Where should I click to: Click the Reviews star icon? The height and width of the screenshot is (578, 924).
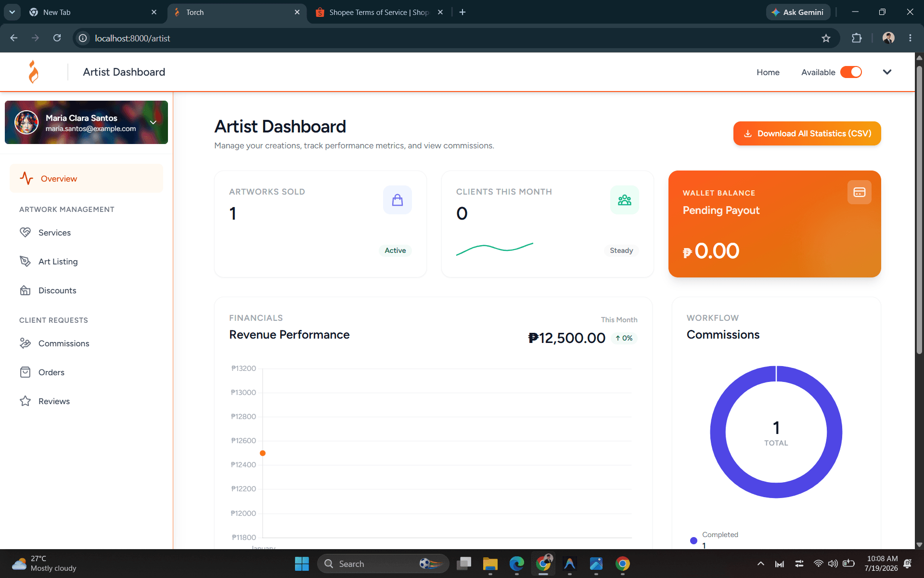click(x=25, y=401)
